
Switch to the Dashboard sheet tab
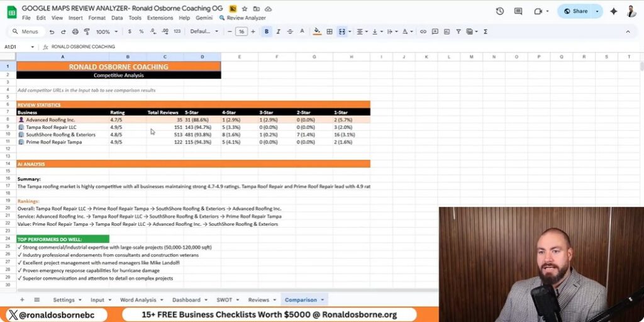coord(189,300)
